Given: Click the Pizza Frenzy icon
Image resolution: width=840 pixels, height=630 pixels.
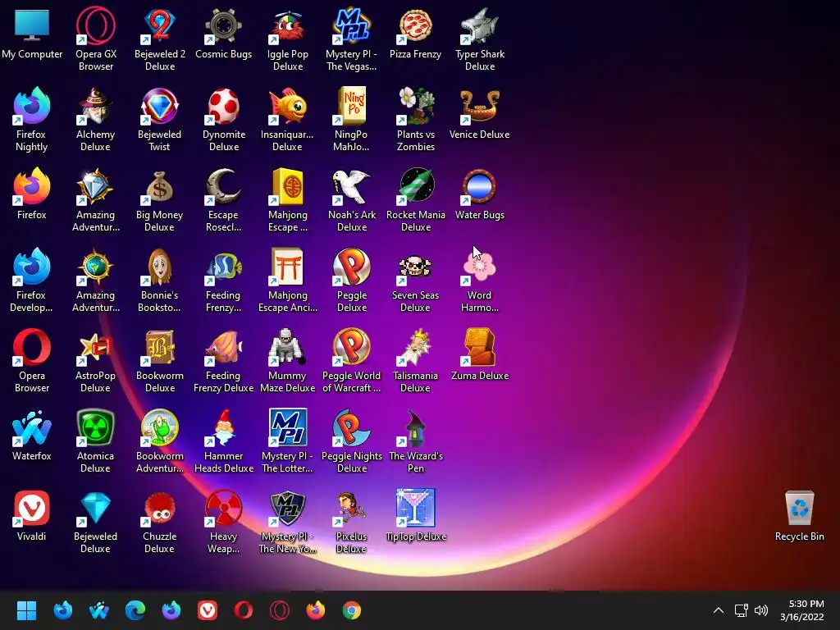Looking at the screenshot, I should 415,27.
